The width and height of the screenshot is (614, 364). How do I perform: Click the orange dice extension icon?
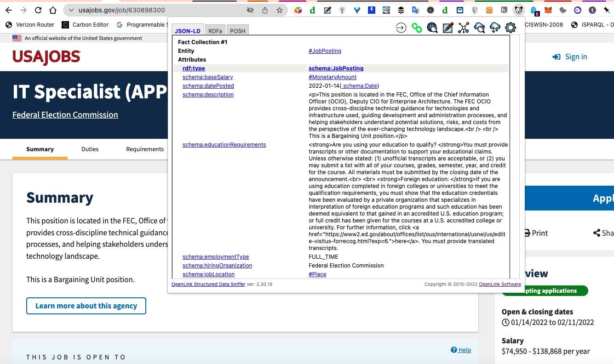pyautogui.click(x=489, y=10)
